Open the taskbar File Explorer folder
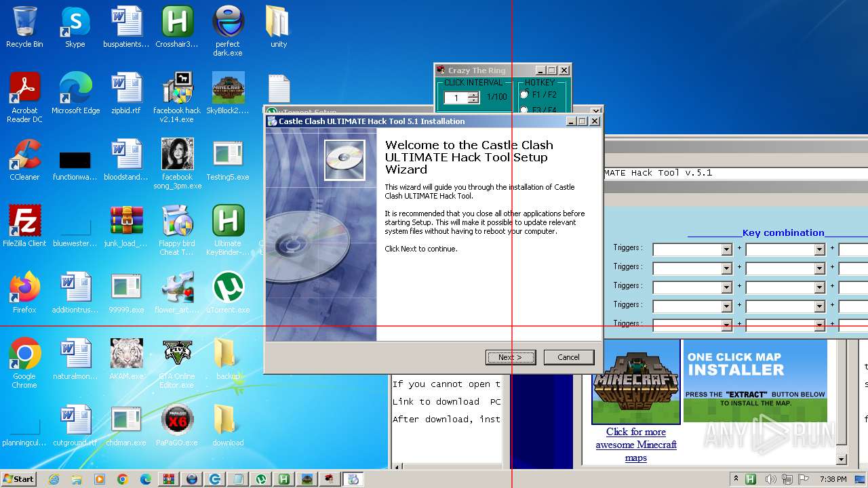This screenshot has width=868, height=488. pyautogui.click(x=77, y=479)
